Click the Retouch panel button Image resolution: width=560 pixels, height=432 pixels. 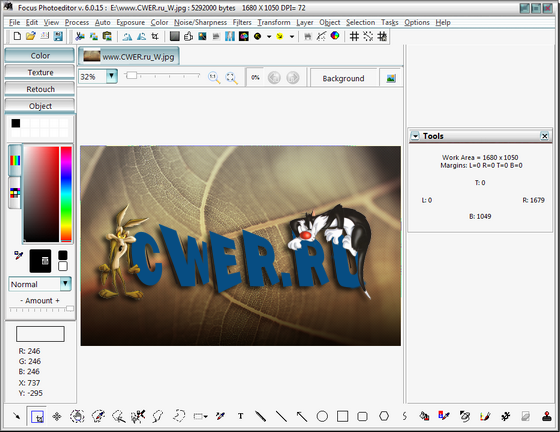click(x=40, y=89)
